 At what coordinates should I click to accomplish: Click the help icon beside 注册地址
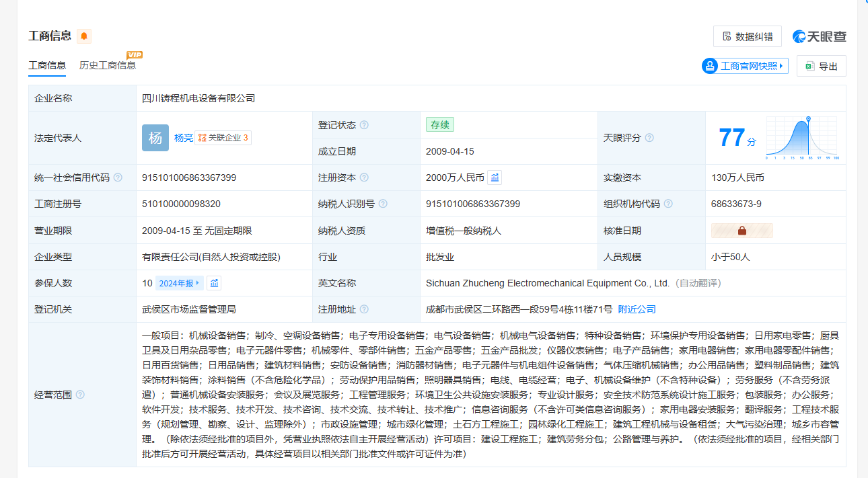tap(364, 309)
